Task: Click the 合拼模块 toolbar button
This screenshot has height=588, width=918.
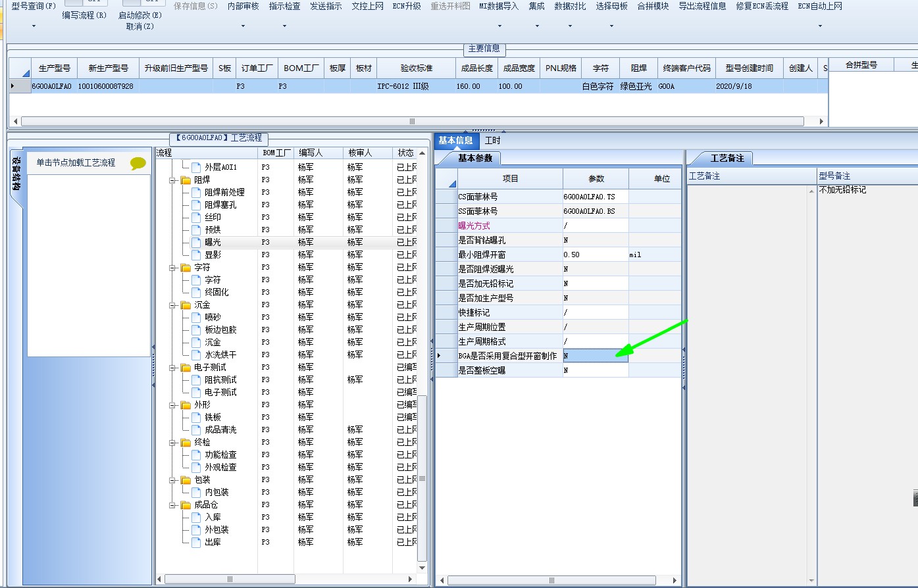Action: (653, 6)
